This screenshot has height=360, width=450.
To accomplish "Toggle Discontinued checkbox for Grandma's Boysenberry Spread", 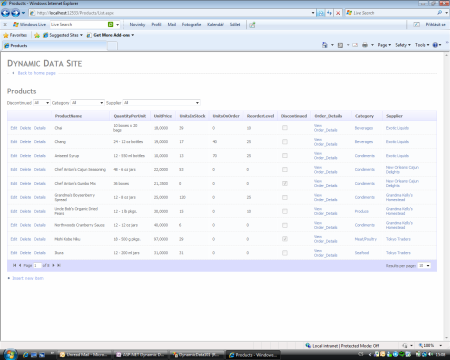I will coord(285,197).
